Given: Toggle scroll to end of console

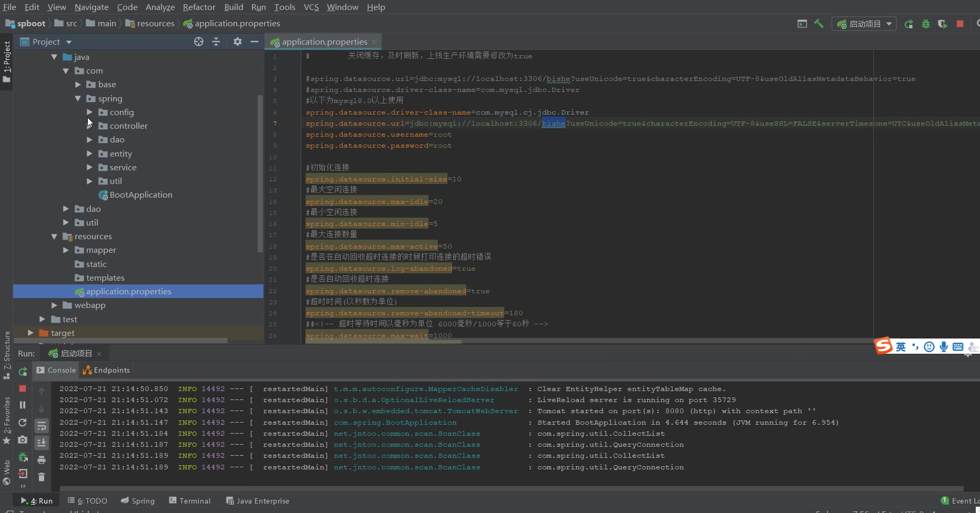Looking at the screenshot, I should 42,443.
